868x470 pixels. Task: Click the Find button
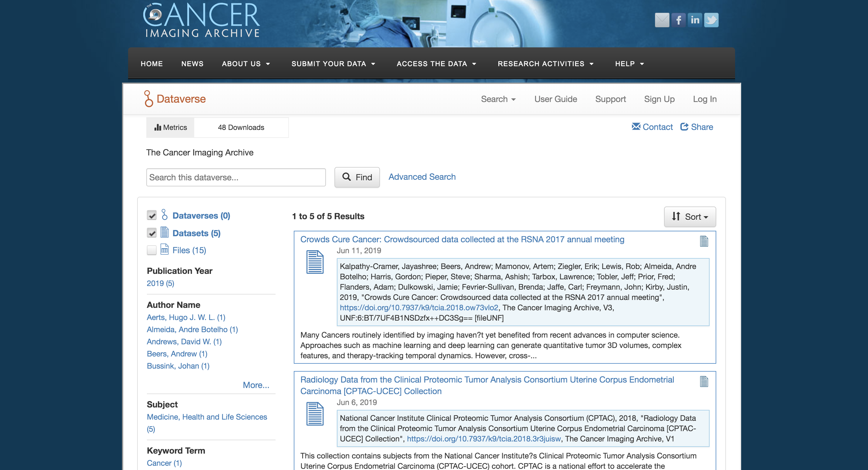[357, 177]
